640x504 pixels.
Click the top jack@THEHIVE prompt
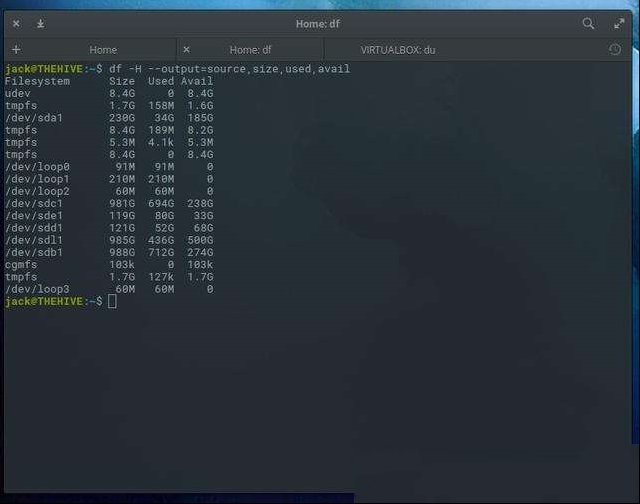point(44,69)
